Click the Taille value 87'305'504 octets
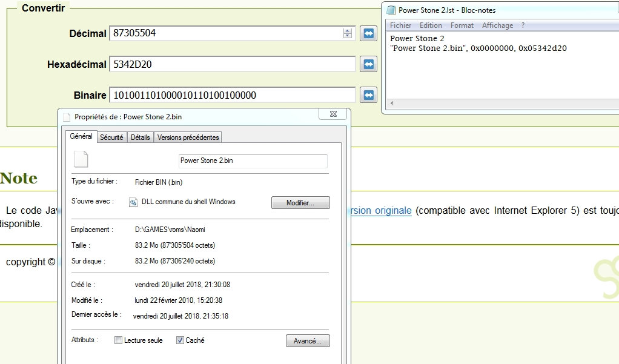Image resolution: width=619 pixels, height=364 pixels. click(x=175, y=245)
